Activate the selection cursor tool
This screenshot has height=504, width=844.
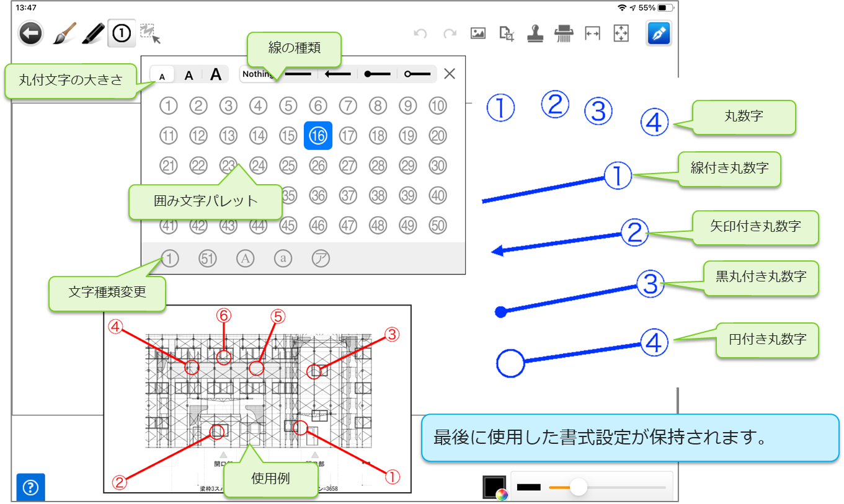pyautogui.click(x=150, y=33)
